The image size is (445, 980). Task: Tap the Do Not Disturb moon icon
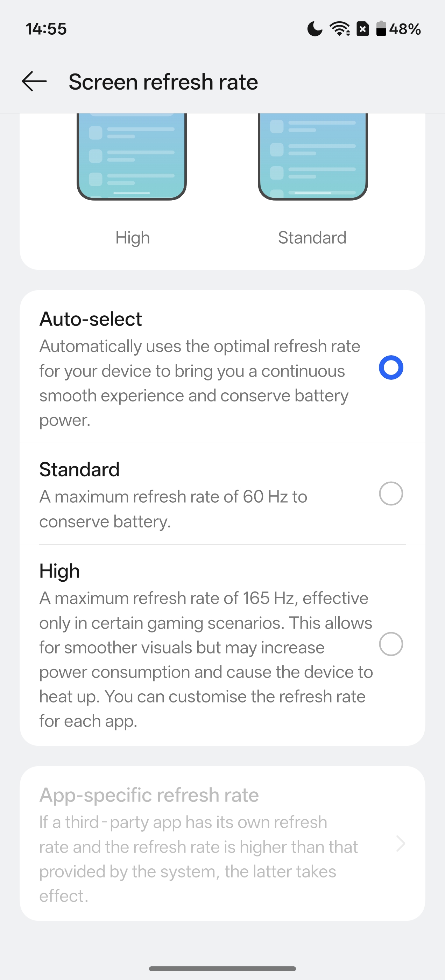tap(315, 29)
